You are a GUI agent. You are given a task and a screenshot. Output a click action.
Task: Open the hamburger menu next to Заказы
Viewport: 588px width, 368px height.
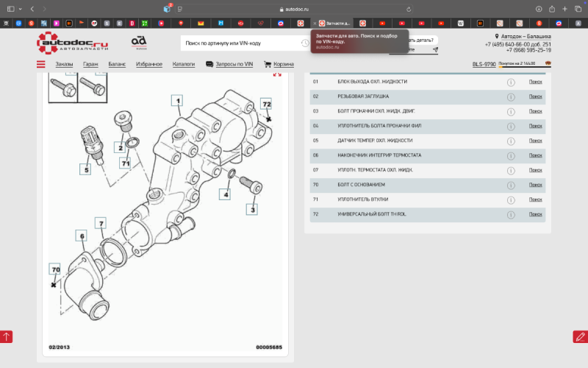coord(41,65)
